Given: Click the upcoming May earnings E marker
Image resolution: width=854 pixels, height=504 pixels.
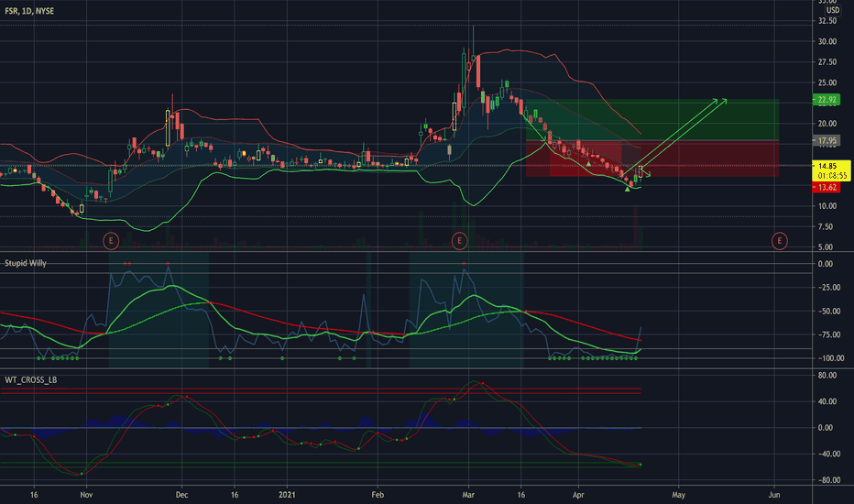Looking at the screenshot, I should pos(780,240).
